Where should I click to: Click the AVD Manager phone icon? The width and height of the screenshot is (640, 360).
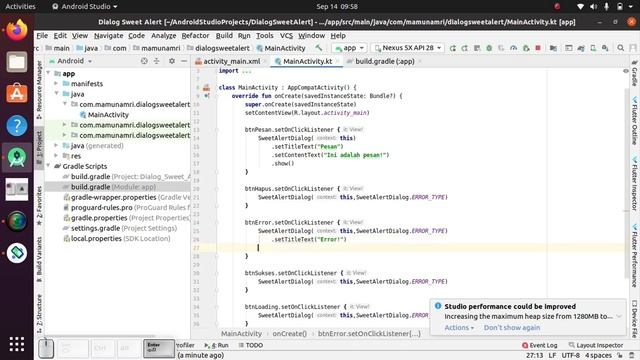tap(593, 48)
